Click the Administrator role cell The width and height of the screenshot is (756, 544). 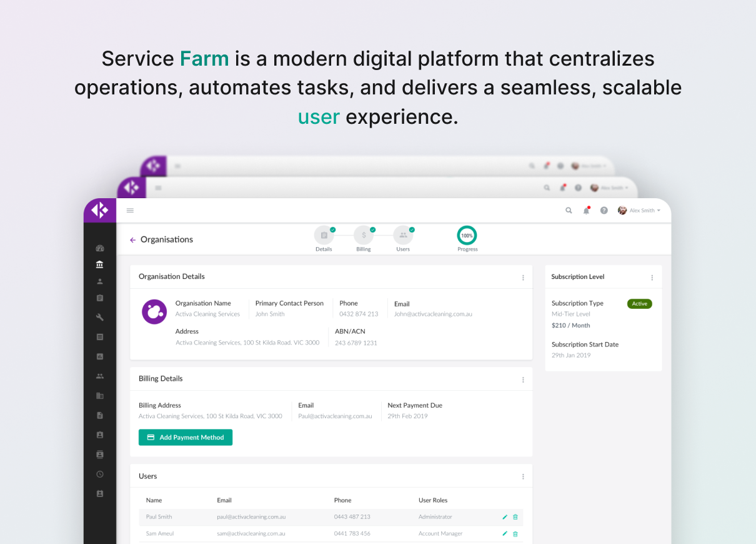435,517
